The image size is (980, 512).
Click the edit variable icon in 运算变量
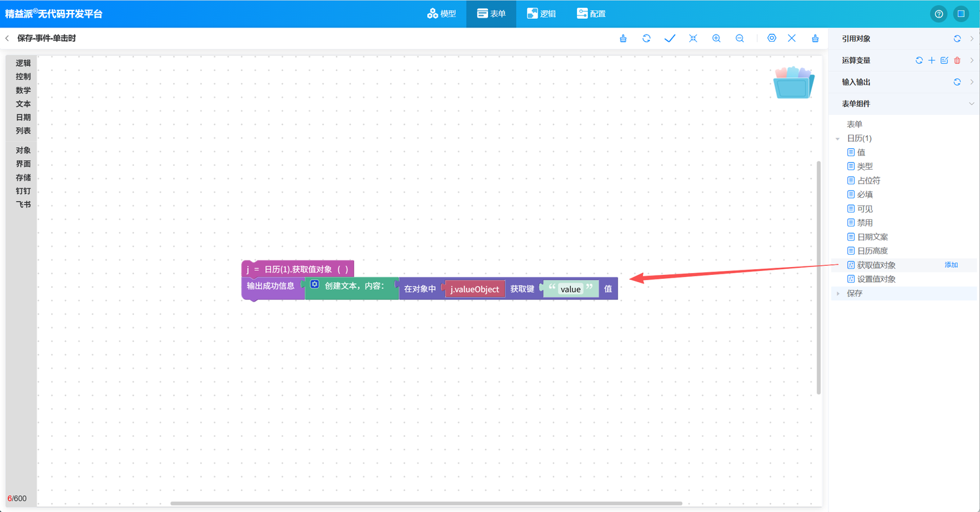point(944,61)
